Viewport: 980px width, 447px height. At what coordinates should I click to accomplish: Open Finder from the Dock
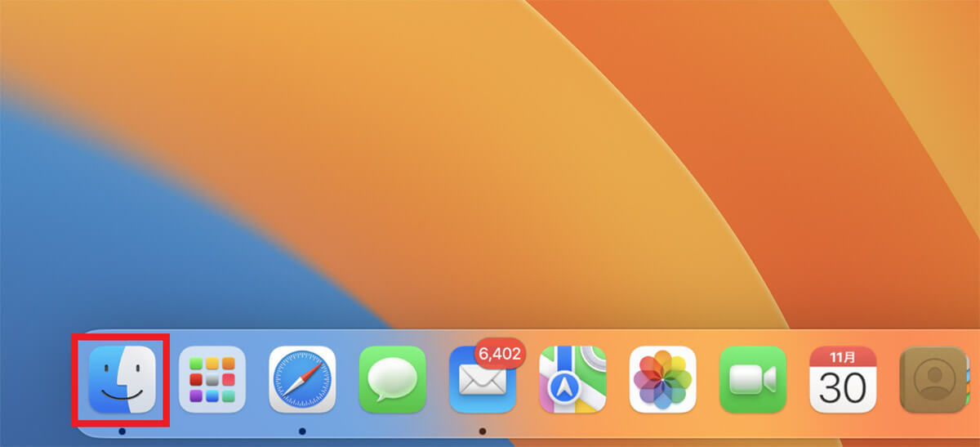click(122, 379)
